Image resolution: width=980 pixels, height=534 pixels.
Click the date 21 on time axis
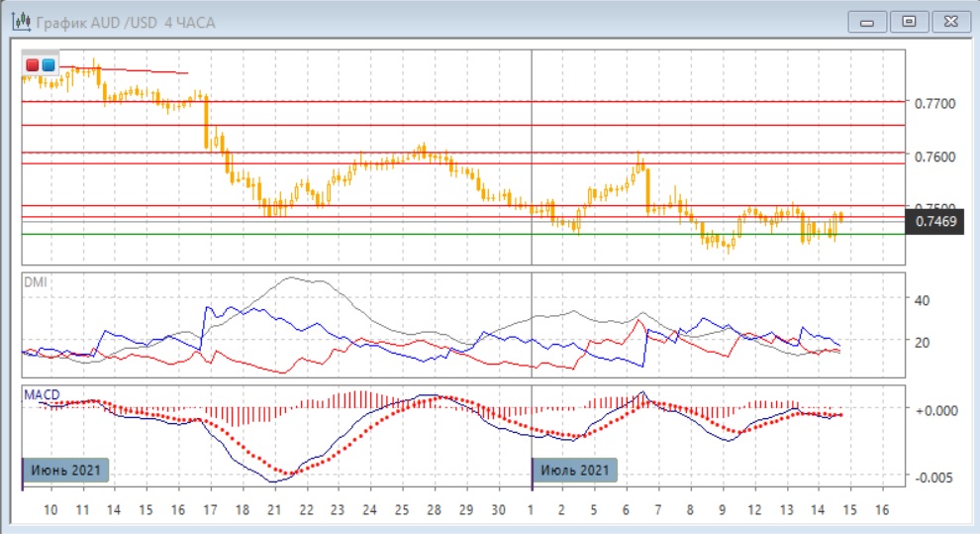point(274,509)
